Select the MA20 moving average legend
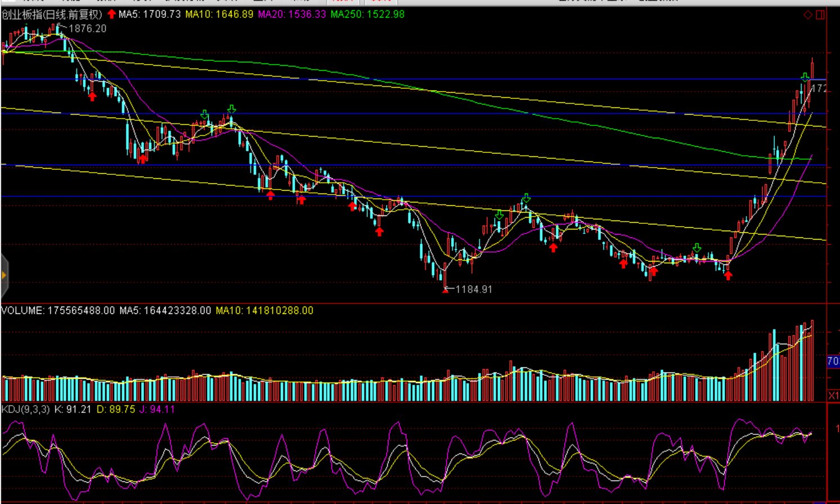 click(292, 14)
